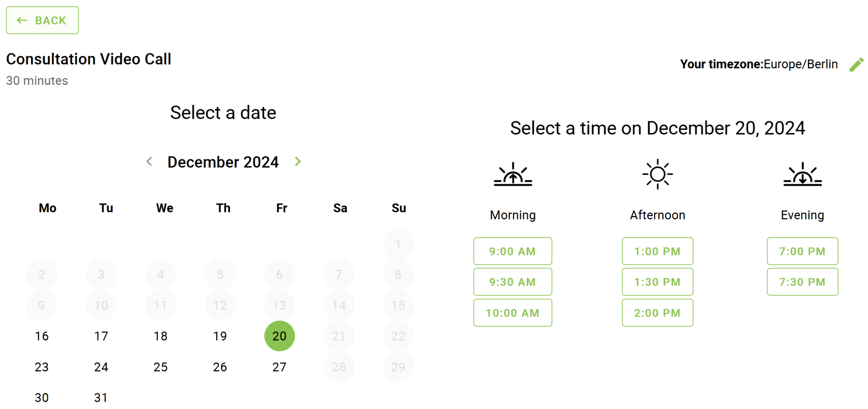Choose the 2:00 PM time slot
The width and height of the screenshot is (868, 409).
click(657, 313)
